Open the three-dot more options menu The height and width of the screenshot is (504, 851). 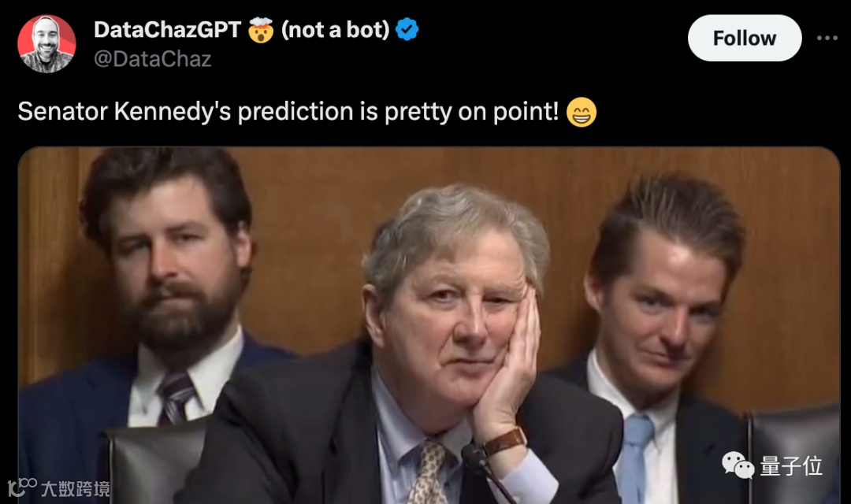tap(827, 38)
